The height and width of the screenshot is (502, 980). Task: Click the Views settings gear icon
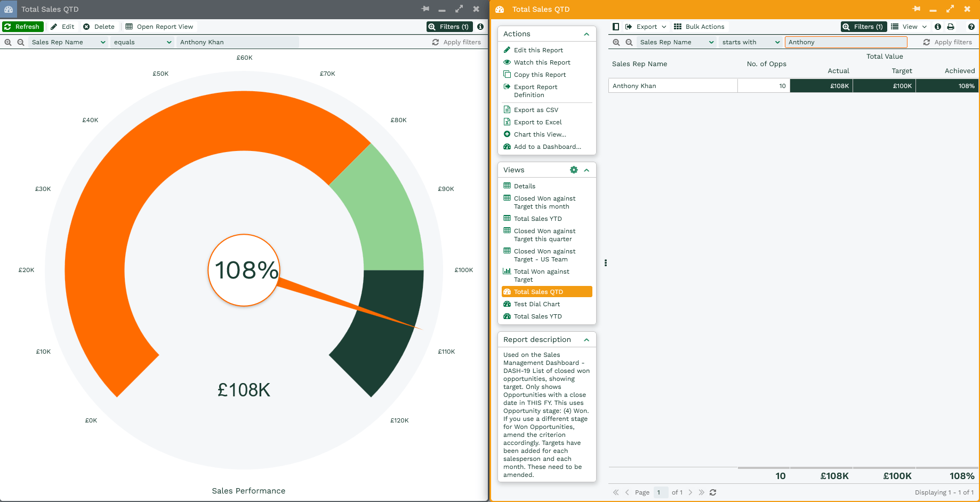574,170
